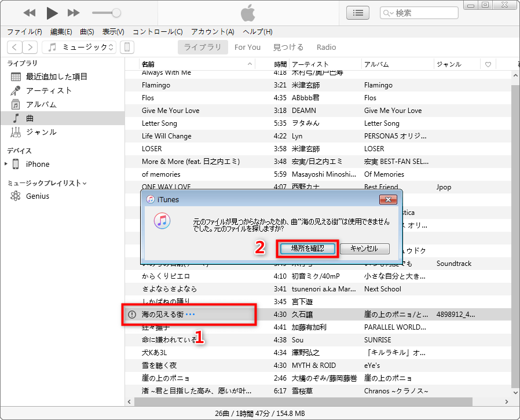Click the heart love column header
This screenshot has width=520, height=420.
[x=488, y=64]
